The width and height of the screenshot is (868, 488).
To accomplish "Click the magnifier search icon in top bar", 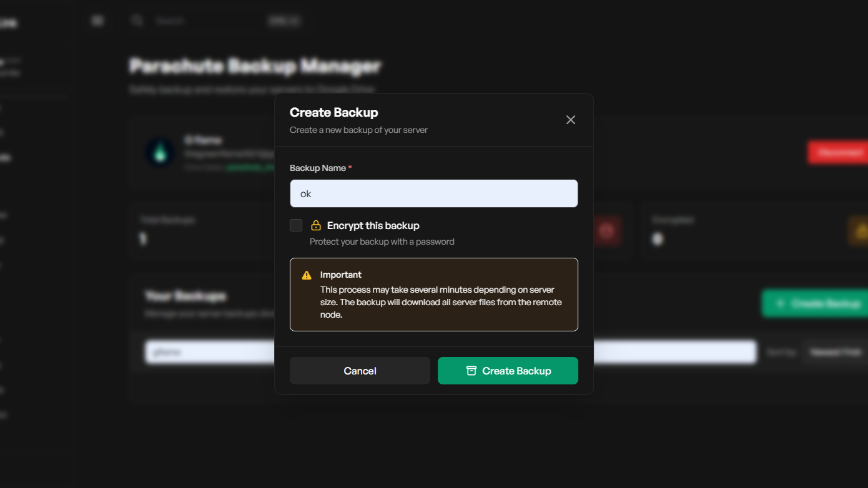I will (137, 21).
